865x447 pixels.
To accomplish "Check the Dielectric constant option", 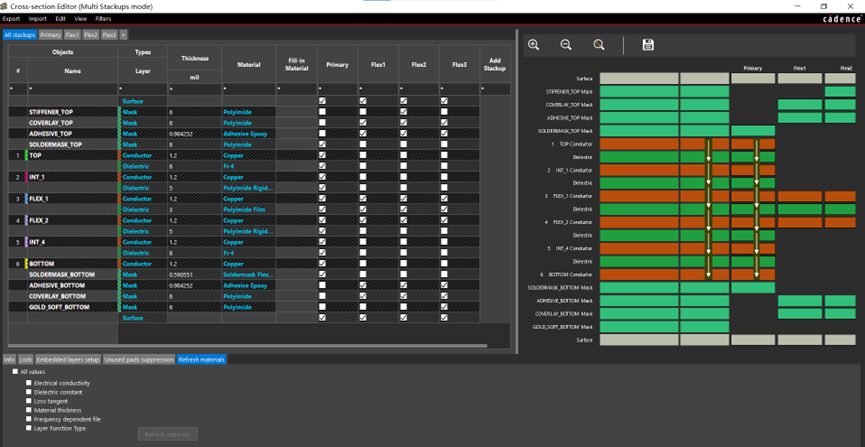I will [29, 392].
